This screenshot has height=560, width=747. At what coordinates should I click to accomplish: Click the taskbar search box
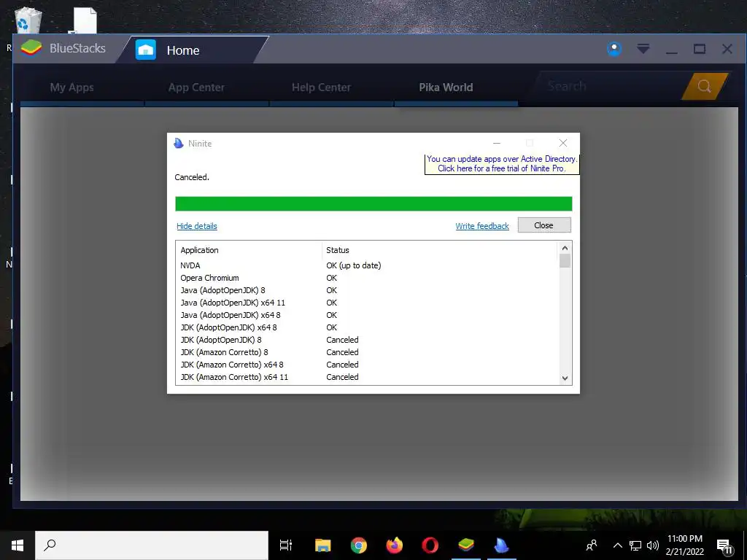point(152,545)
